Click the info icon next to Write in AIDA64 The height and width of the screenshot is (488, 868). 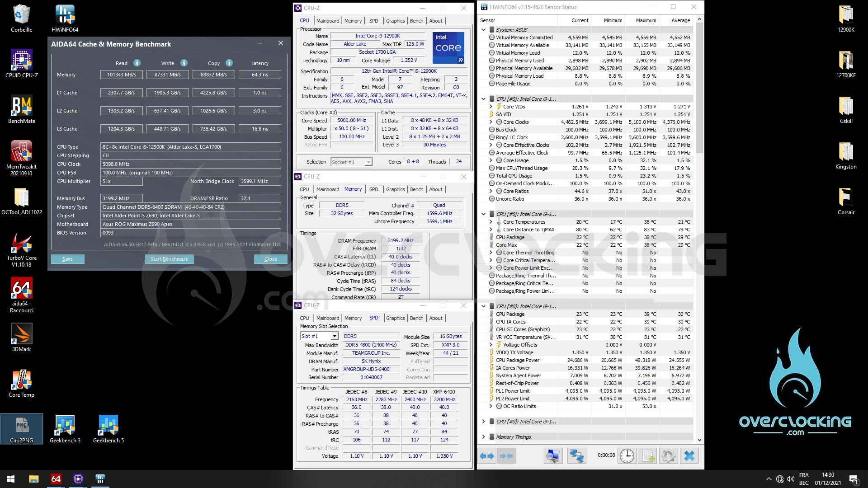[x=184, y=63]
